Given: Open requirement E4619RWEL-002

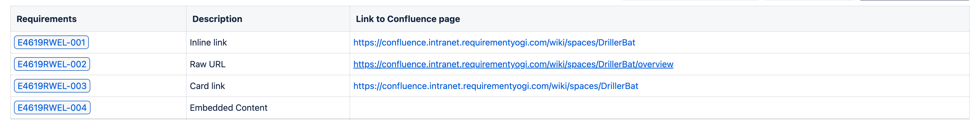Looking at the screenshot, I should coord(52,64).
